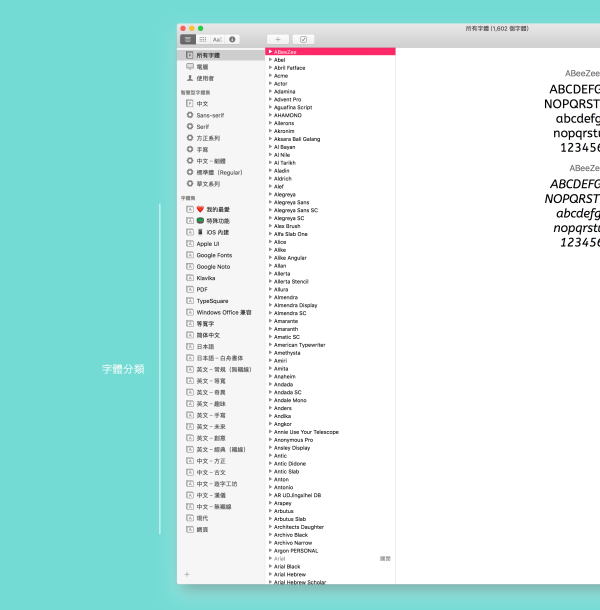Viewport: 600px width, 610px height.
Task: Select the 所有字體 (All Fonts) sidebar item
Action: tap(221, 55)
